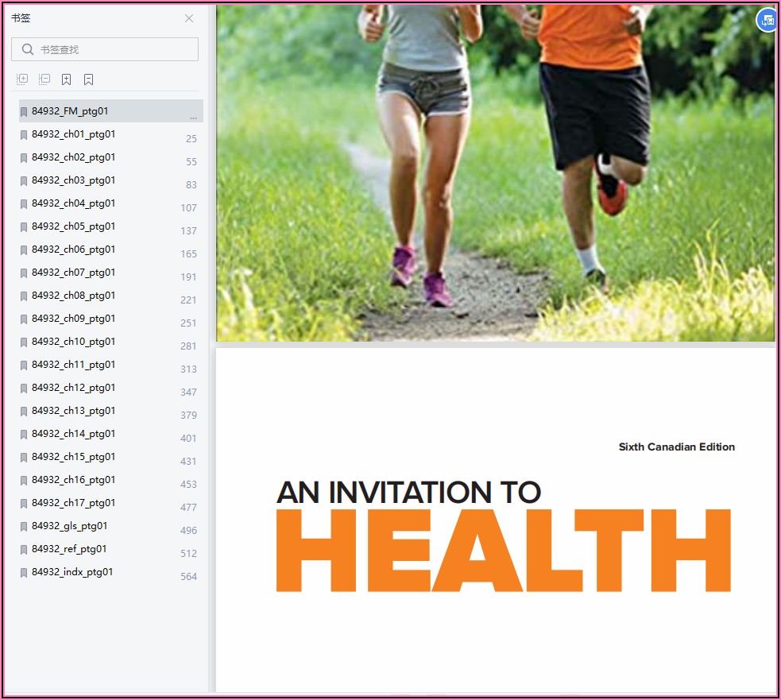Viewport: 781px width, 700px height.
Task: Click the bookmark icon beside 84932_ch10_ptg01
Action: click(23, 342)
